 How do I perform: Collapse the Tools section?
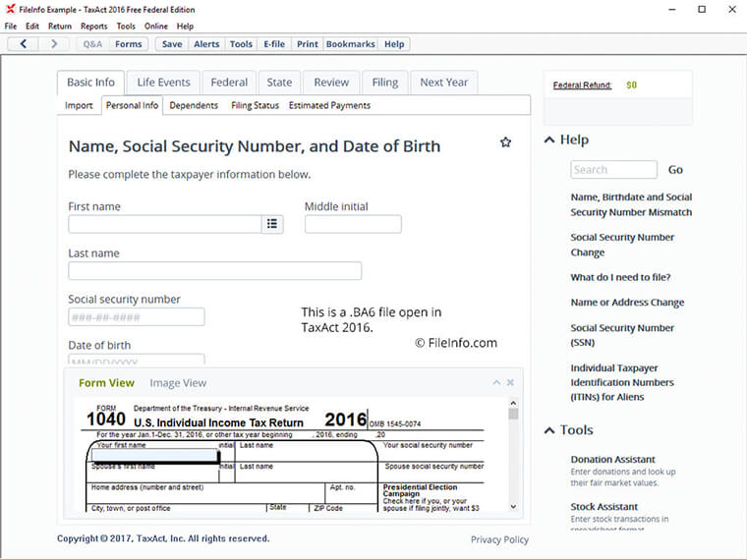(549, 430)
